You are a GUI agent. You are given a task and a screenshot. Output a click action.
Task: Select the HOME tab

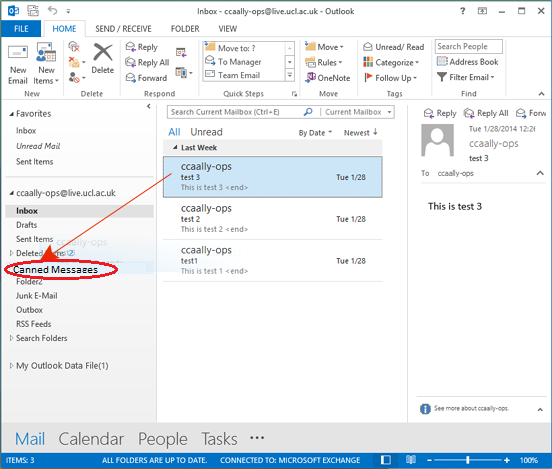coord(64,29)
